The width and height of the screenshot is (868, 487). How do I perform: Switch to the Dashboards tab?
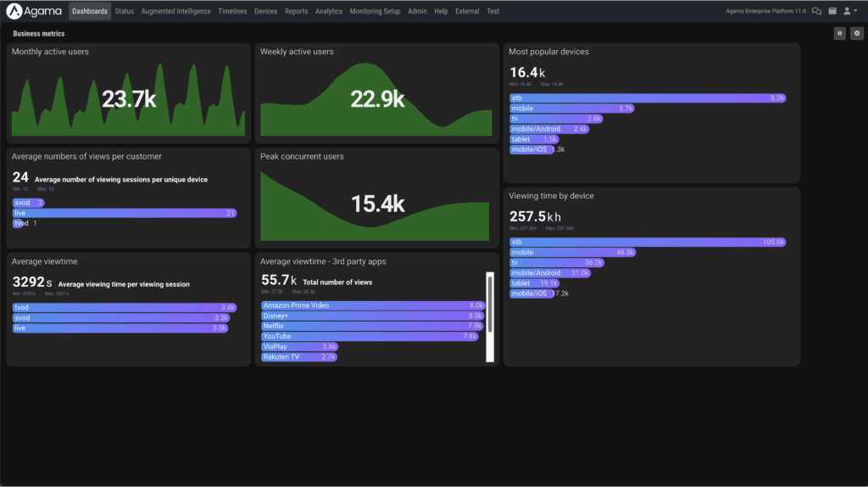(x=90, y=11)
